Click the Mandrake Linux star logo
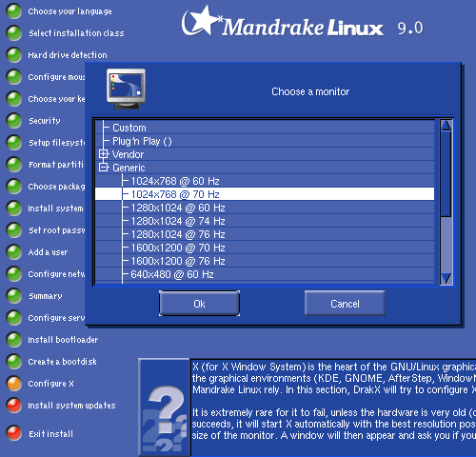The height and width of the screenshot is (457, 476). (201, 21)
